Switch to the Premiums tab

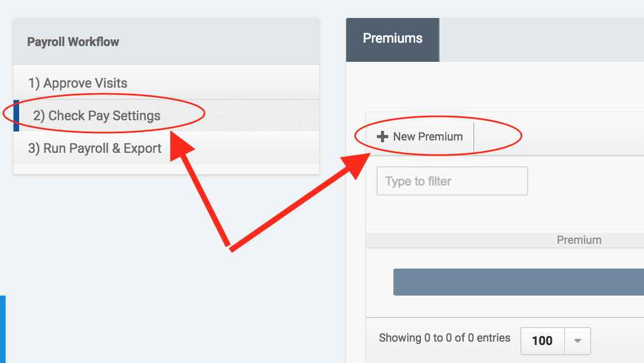coord(392,39)
